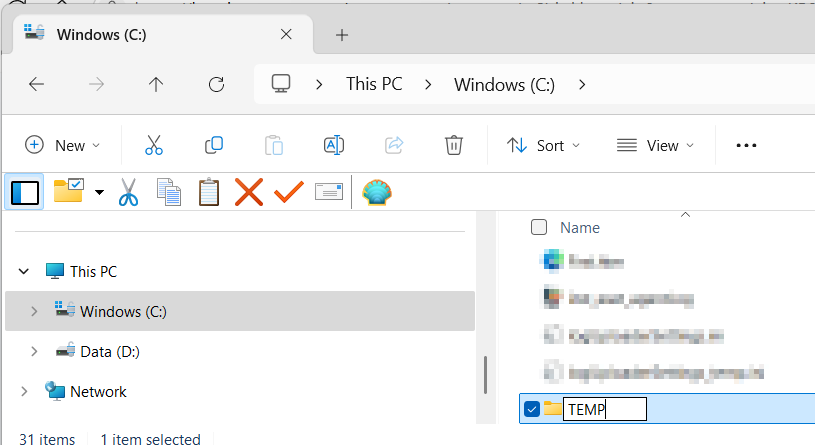Screen dimensions: 815x445
Task: Open Classic Shell settings via shell icon
Action: click(x=377, y=192)
